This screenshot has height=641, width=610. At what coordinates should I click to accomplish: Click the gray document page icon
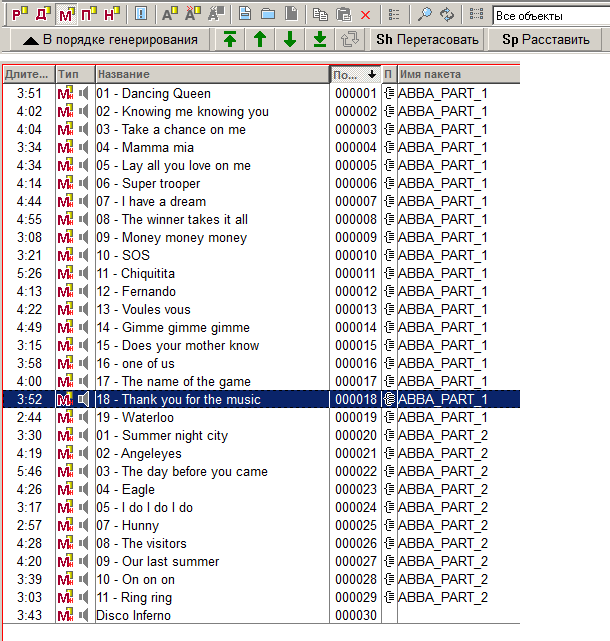(x=291, y=15)
